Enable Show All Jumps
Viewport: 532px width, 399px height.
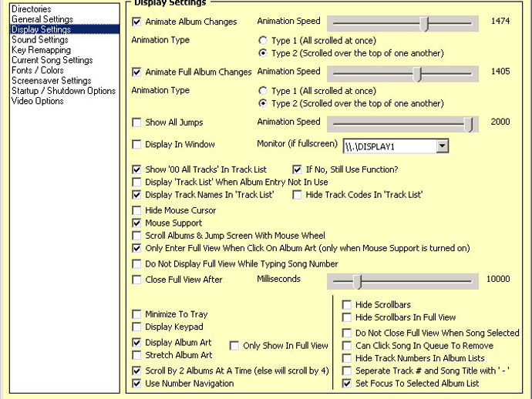[136, 122]
